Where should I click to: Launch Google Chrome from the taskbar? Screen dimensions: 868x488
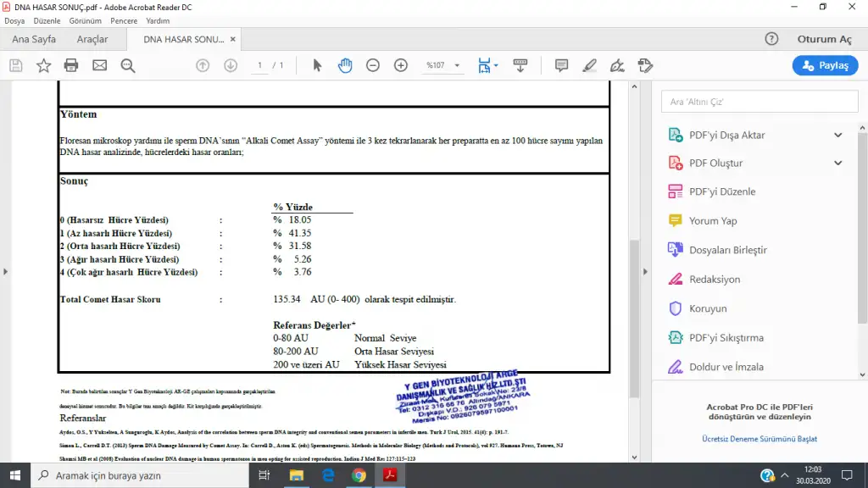[x=359, y=475]
